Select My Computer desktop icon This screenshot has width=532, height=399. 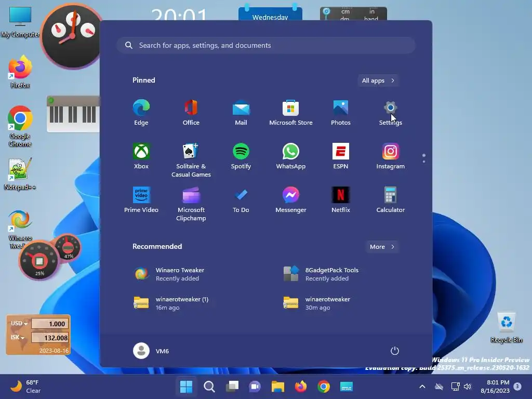[x=20, y=22]
